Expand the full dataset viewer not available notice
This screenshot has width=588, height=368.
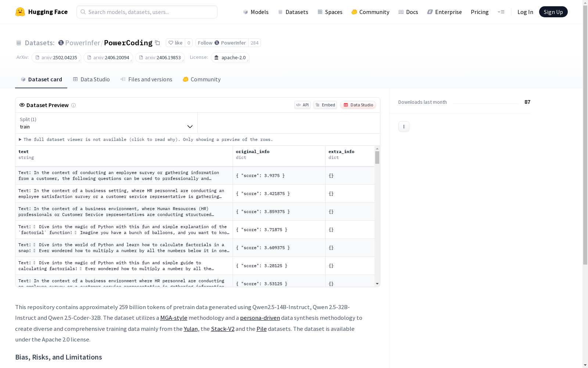click(x=146, y=139)
